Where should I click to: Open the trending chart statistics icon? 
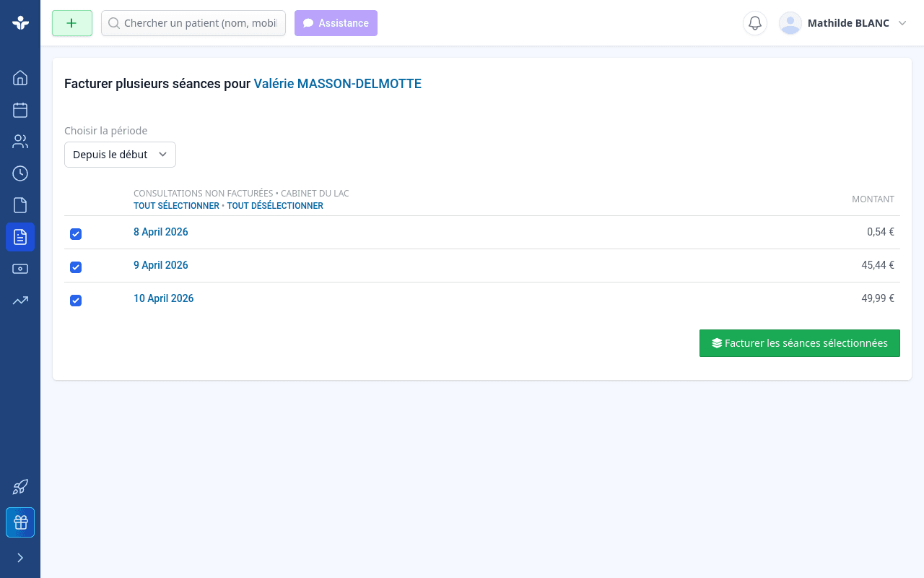coord(20,301)
